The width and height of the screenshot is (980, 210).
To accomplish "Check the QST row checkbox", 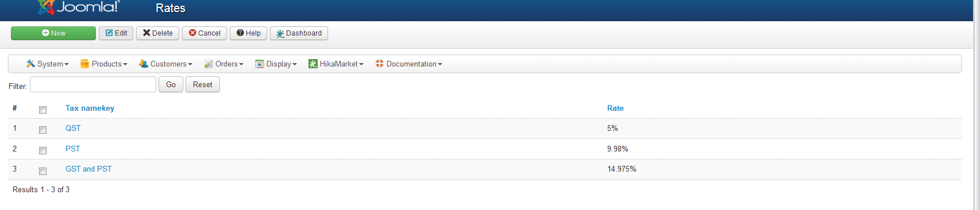I will point(43,130).
